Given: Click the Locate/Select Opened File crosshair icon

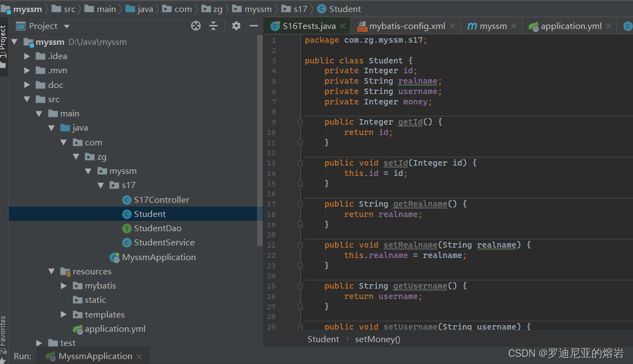Looking at the screenshot, I should (196, 26).
